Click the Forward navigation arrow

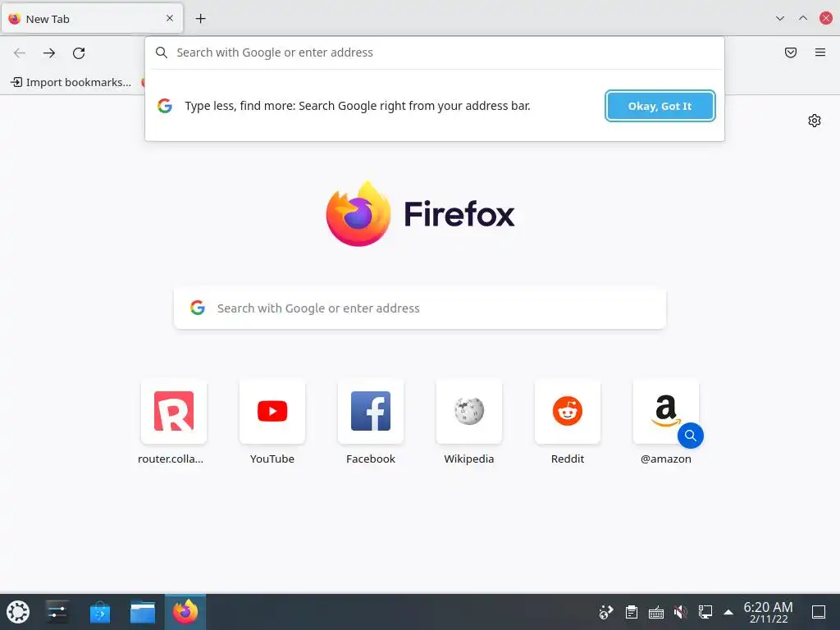tap(49, 52)
